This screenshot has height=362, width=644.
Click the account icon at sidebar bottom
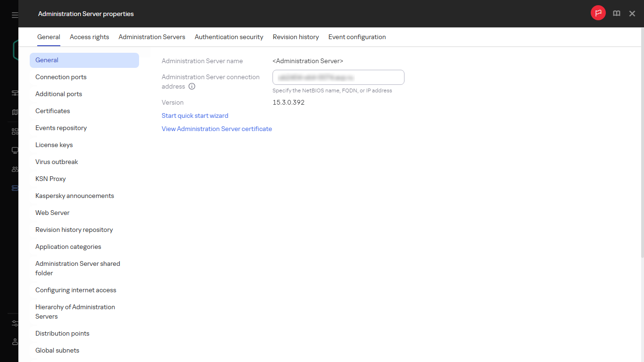(x=15, y=342)
